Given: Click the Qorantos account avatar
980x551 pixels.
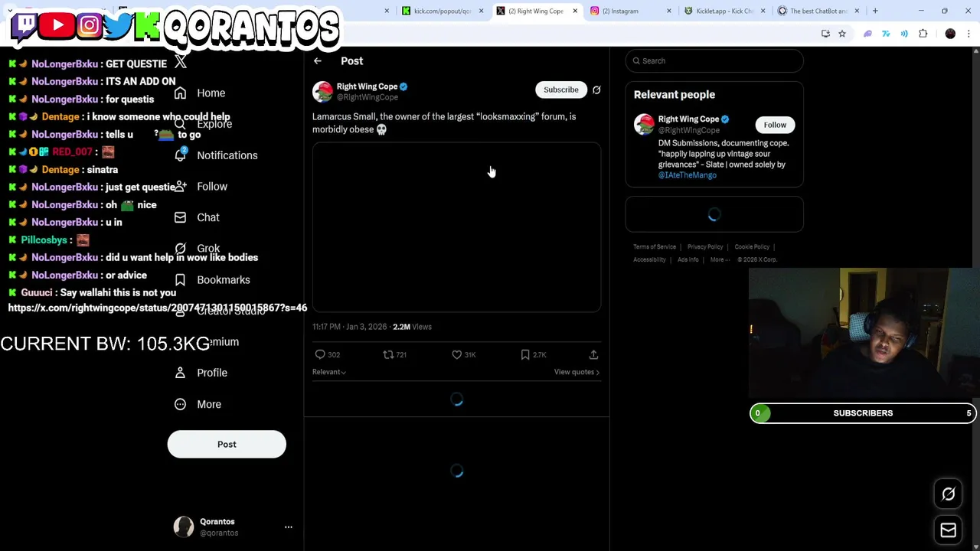Looking at the screenshot, I should click(x=184, y=527).
